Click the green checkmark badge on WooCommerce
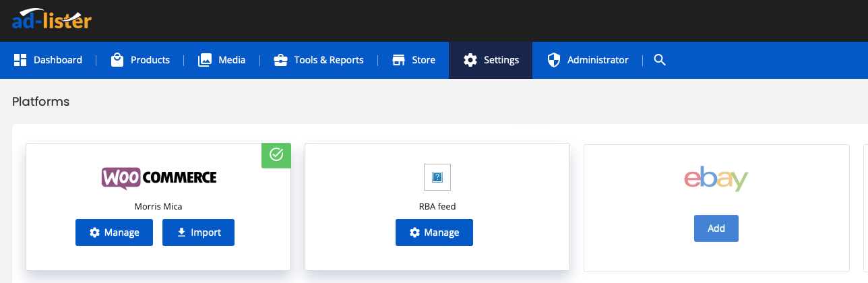This screenshot has height=283, width=868. (x=276, y=156)
